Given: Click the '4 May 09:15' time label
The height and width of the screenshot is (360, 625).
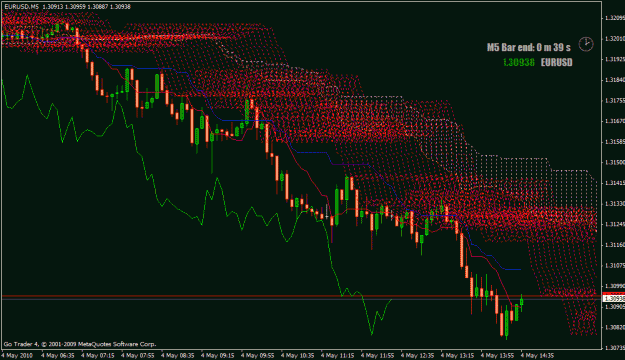Looking at the screenshot, I should 217,355.
